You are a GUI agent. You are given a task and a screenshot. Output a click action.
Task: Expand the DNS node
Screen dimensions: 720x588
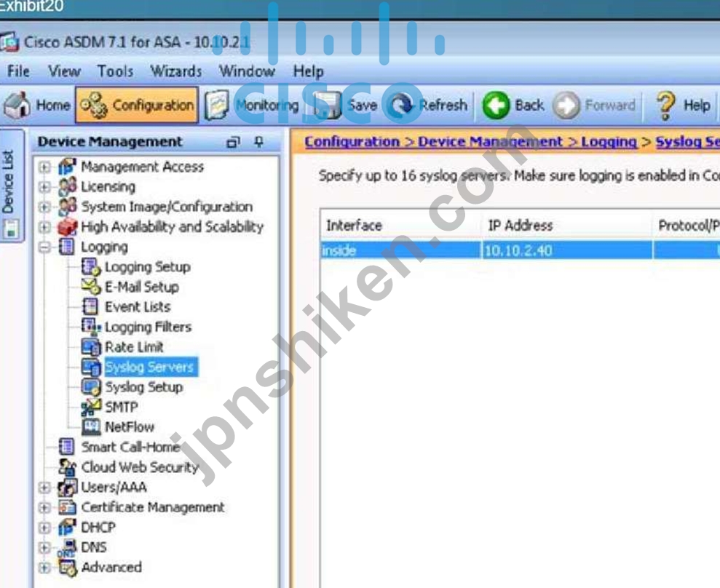click(44, 547)
